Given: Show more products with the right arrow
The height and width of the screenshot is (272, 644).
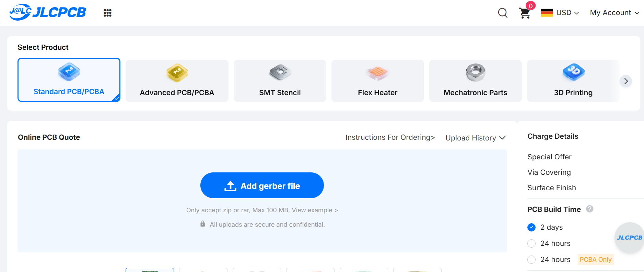Looking at the screenshot, I should 626,81.
